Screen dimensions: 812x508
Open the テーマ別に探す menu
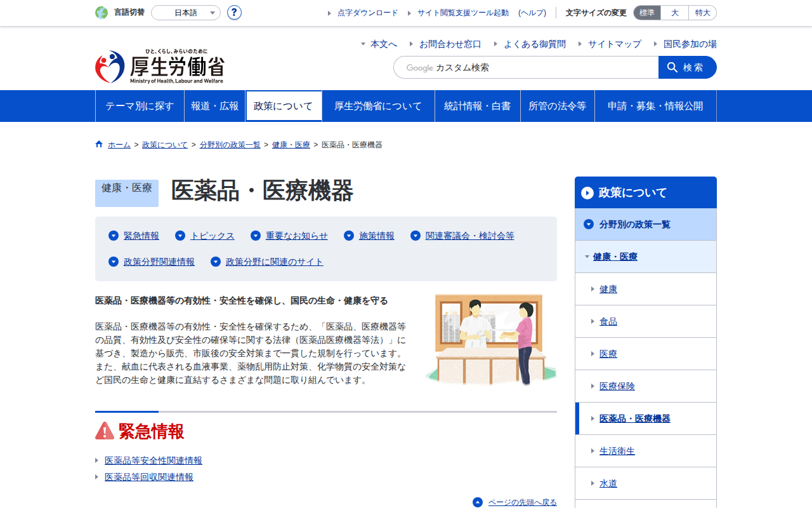click(x=140, y=106)
